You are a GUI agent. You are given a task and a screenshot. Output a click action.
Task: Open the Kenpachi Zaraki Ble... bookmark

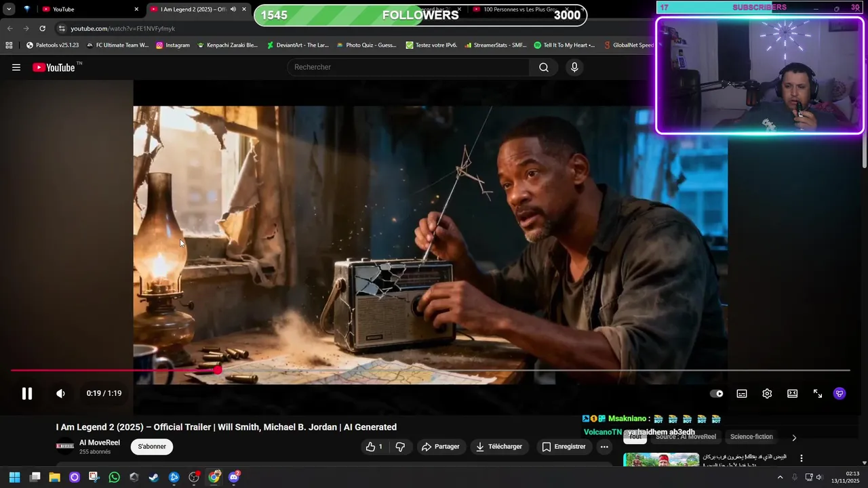[x=227, y=45]
